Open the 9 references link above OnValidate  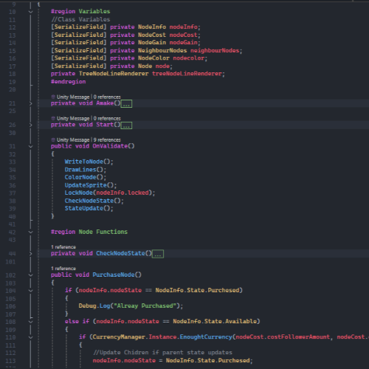[107, 140]
